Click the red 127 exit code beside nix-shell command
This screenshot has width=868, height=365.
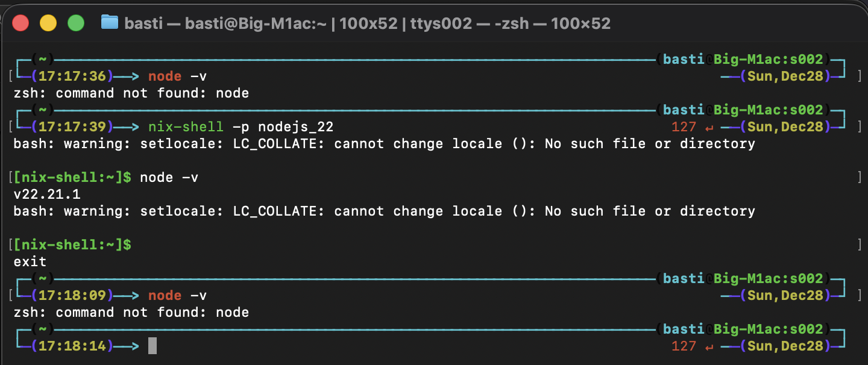[x=683, y=127]
